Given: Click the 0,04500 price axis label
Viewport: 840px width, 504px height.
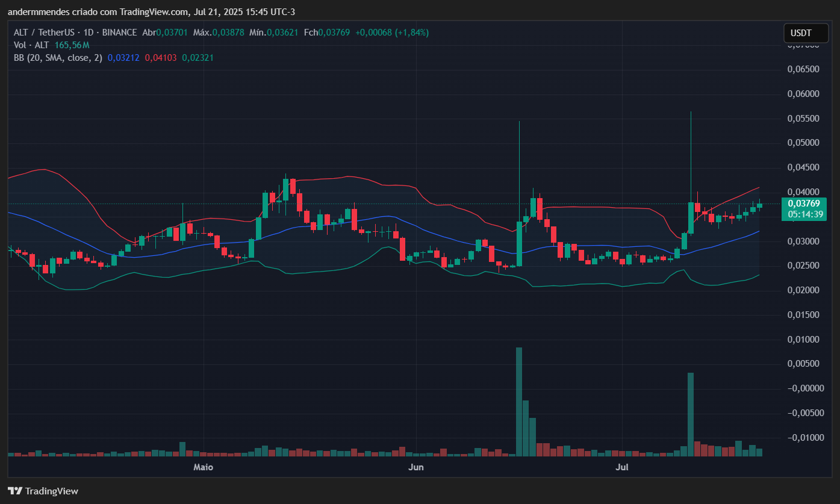Looking at the screenshot, I should point(803,168).
